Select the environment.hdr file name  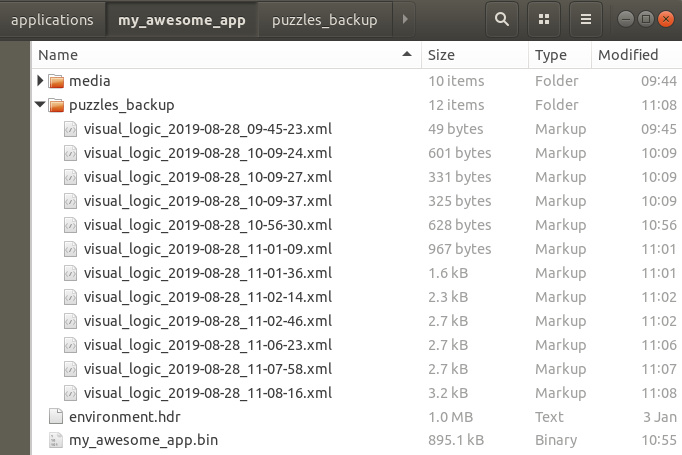coord(125,417)
